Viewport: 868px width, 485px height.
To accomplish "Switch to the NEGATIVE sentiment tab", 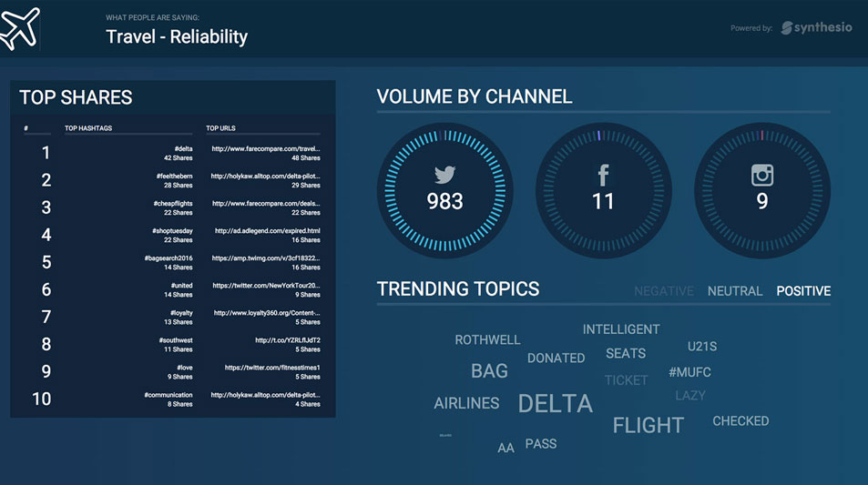I will 664,291.
